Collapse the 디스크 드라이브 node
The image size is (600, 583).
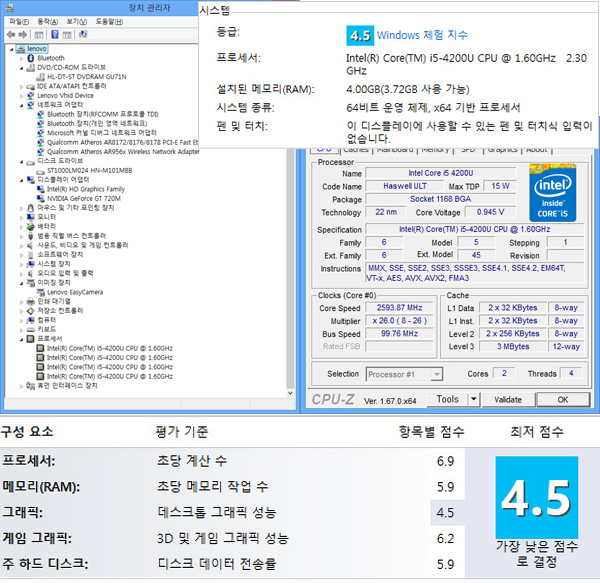click(21, 162)
